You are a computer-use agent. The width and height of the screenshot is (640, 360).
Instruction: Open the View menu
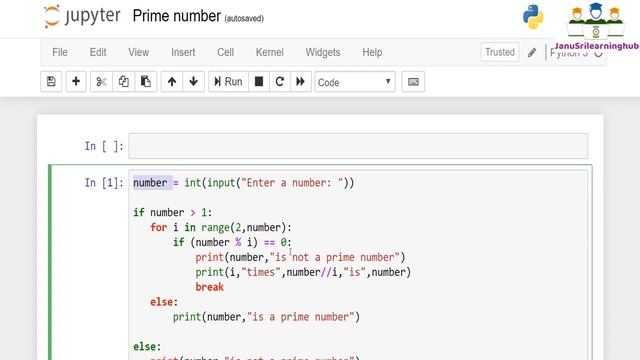point(138,52)
